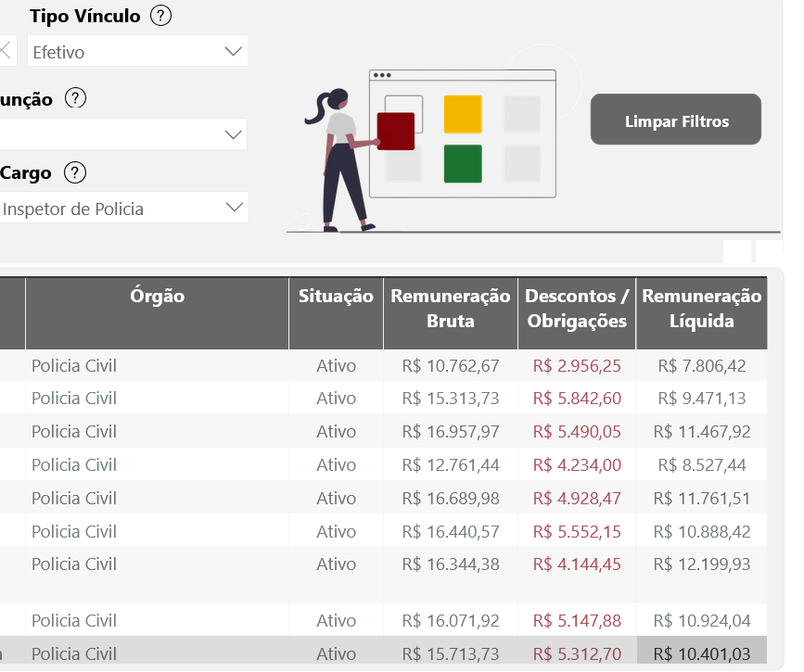Viewport: 804px width, 672px height.
Task: Click the yellow square in the illustration
Action: (463, 114)
